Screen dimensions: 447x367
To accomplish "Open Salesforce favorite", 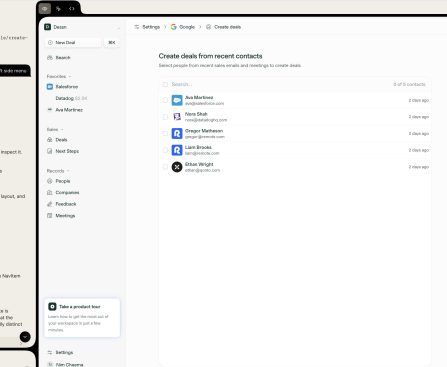I will pyautogui.click(x=66, y=87).
